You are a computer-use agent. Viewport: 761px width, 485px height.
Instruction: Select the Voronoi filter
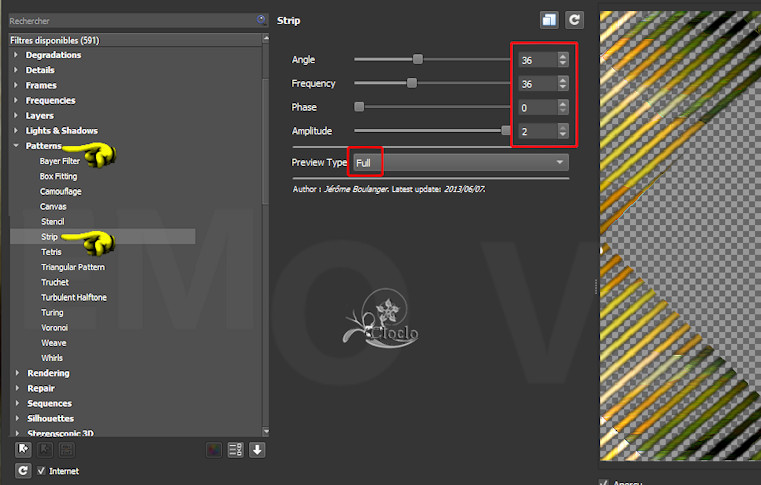(54, 327)
